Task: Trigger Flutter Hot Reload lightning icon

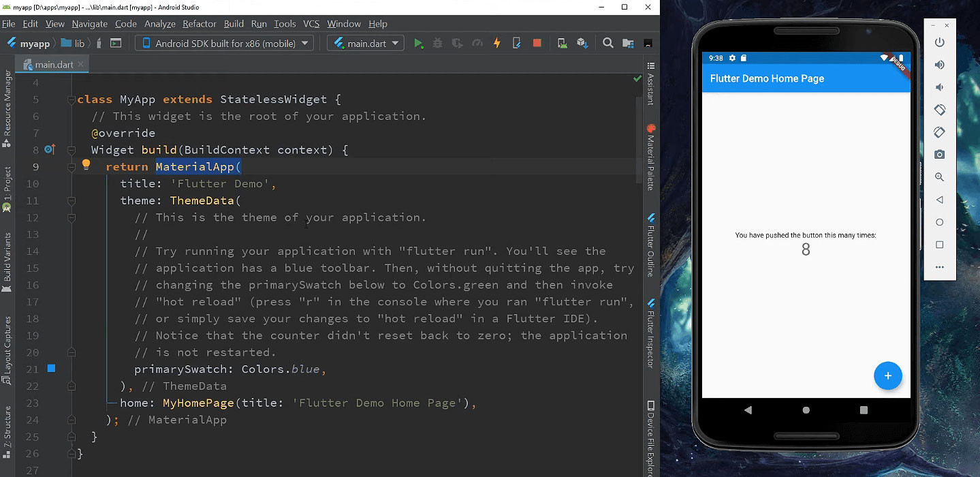Action: (x=497, y=43)
